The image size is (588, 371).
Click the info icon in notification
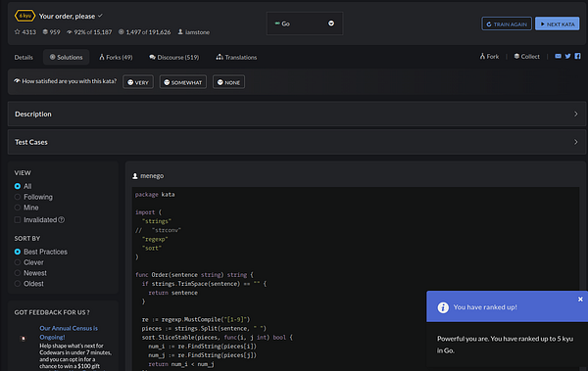tap(443, 307)
